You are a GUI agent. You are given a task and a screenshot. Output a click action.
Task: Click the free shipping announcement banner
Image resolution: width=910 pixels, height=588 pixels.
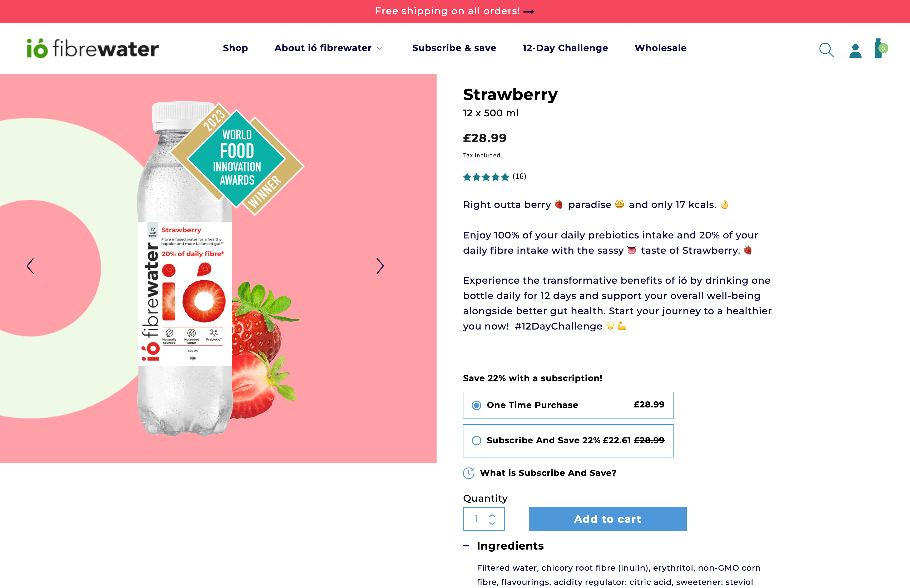[x=454, y=11]
